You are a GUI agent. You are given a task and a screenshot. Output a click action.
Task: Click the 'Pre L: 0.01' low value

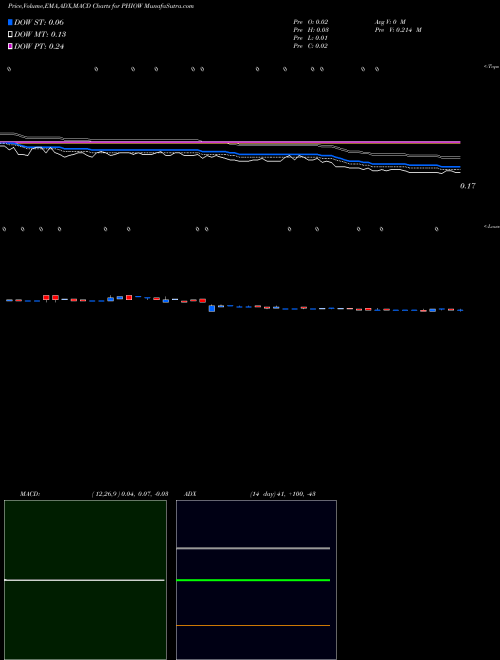(311, 38)
